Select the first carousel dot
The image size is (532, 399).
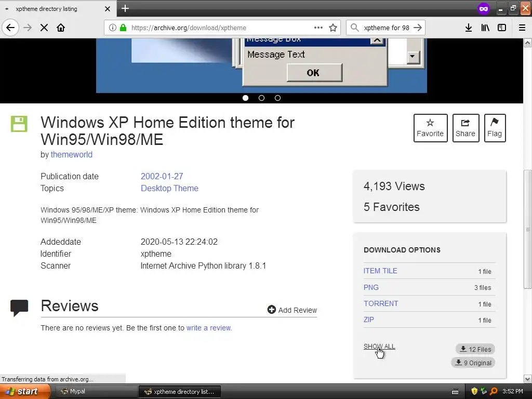(246, 98)
